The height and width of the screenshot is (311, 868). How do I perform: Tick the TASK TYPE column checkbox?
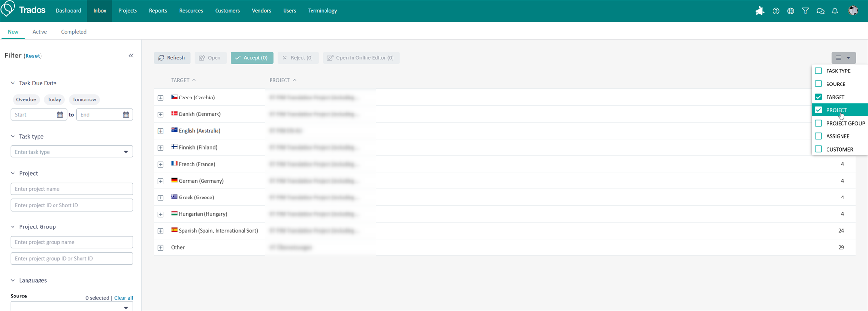tap(818, 71)
